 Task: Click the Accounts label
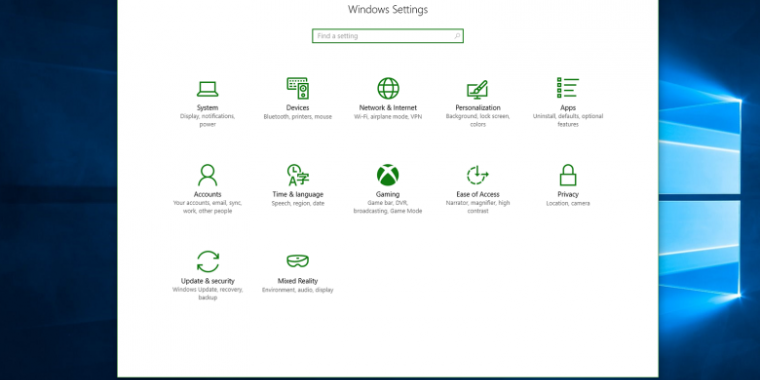[x=207, y=194]
